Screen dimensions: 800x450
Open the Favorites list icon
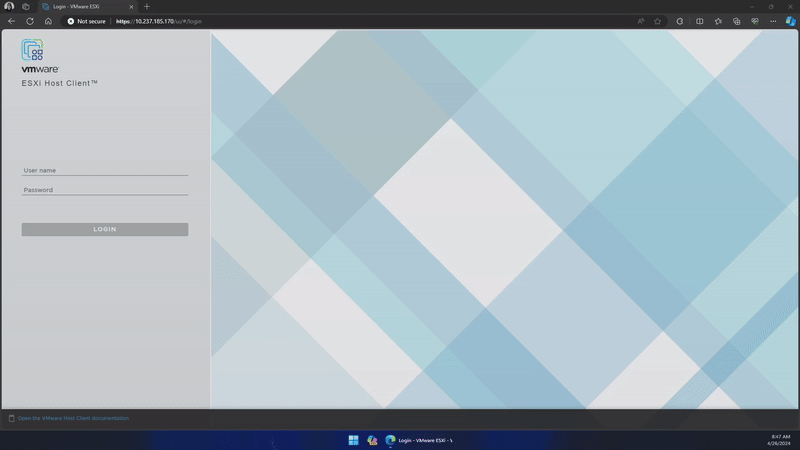(x=718, y=21)
